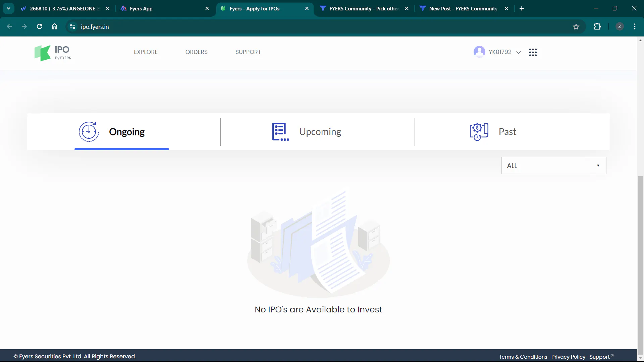Open Privacy Policy footer link

click(x=568, y=357)
